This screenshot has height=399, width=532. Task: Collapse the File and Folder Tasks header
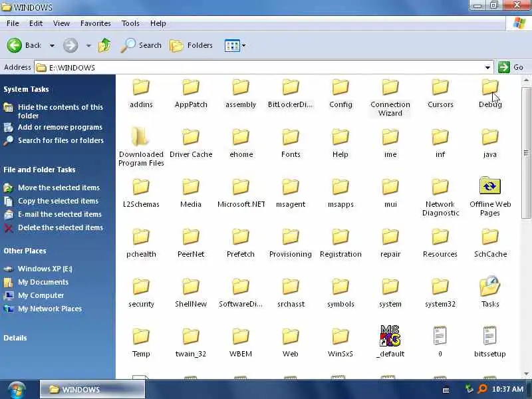(x=39, y=170)
